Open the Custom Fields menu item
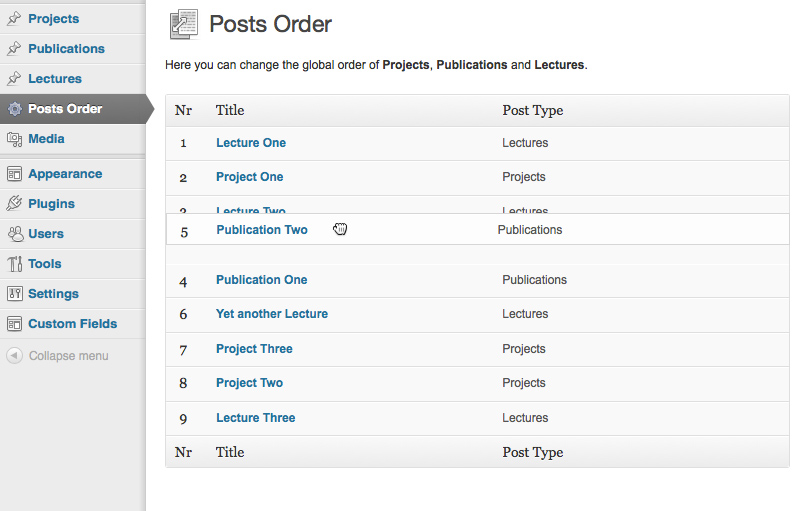The height and width of the screenshot is (511, 803). click(x=73, y=324)
